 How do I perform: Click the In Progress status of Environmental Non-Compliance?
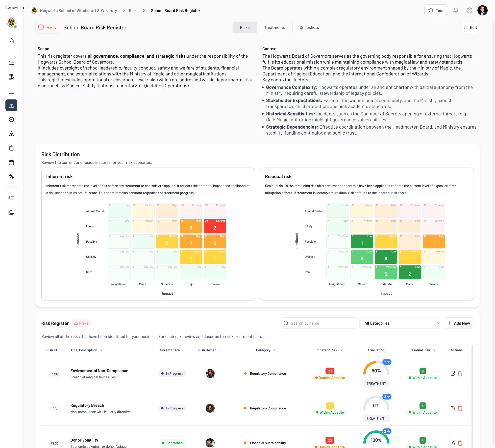click(x=172, y=374)
